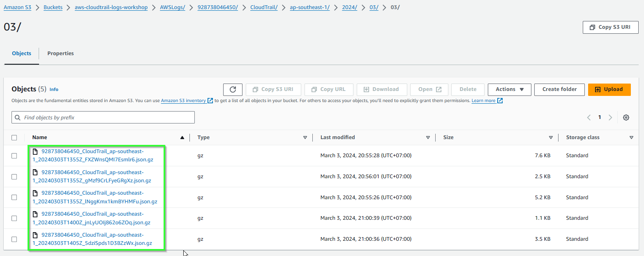The height and width of the screenshot is (256, 644).
Task: Click the '5.2 KB' size value
Action: [x=542, y=198]
